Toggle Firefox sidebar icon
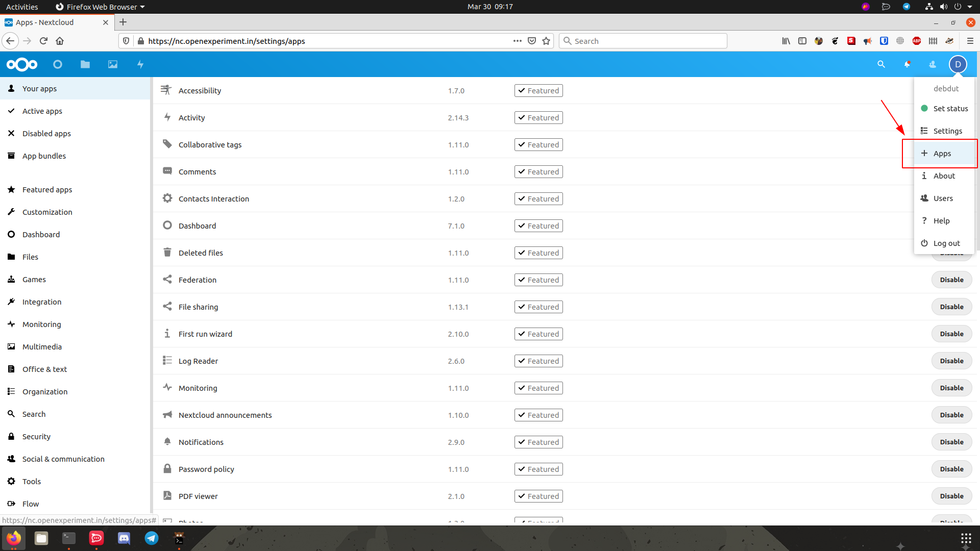This screenshot has width=980, height=551. 802,41
